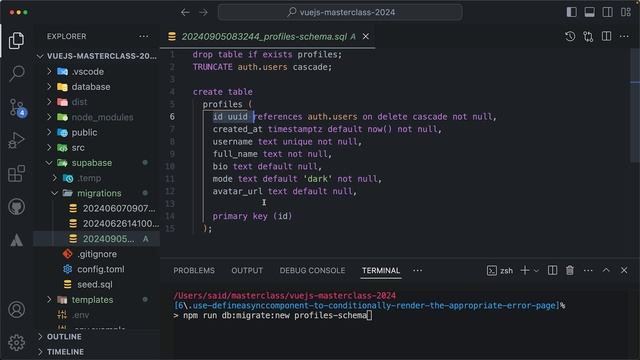Image resolution: width=640 pixels, height=360 pixels.
Task: Click the terminal command input line
Action: tap(273, 315)
